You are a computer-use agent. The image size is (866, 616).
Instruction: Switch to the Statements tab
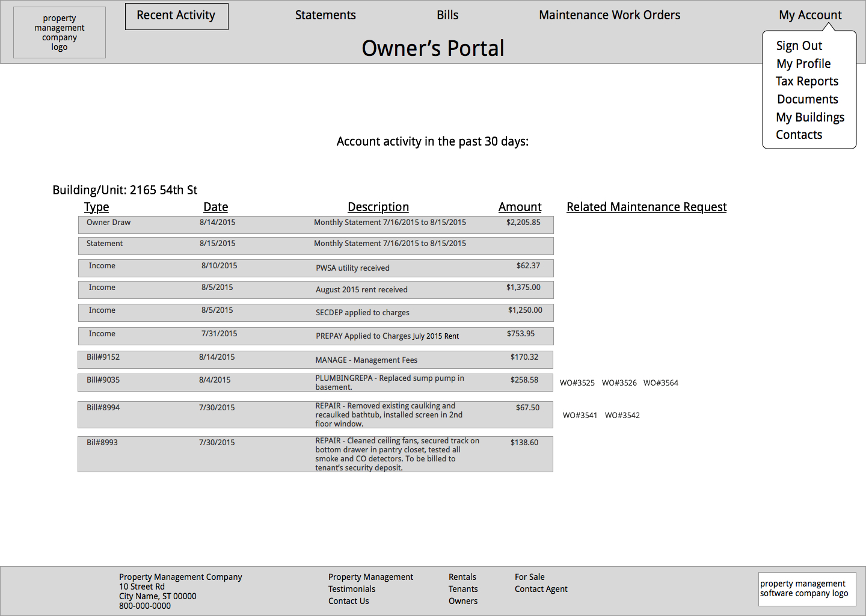[325, 16]
